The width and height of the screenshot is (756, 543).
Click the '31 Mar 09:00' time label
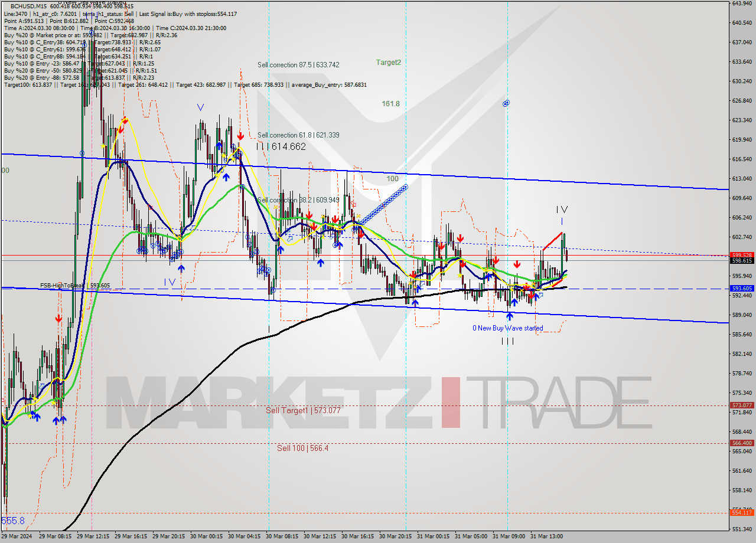(509, 537)
